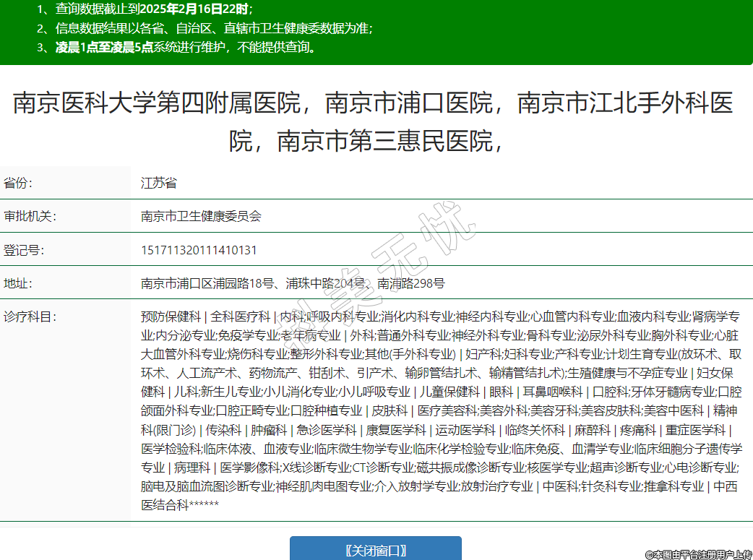Screen dimensions: 753x560
Task: Click 儿童保健科 in the department list
Action: (x=450, y=392)
